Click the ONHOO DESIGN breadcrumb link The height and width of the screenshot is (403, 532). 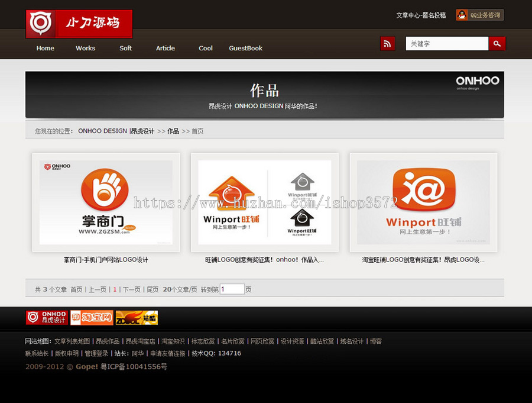coord(103,131)
